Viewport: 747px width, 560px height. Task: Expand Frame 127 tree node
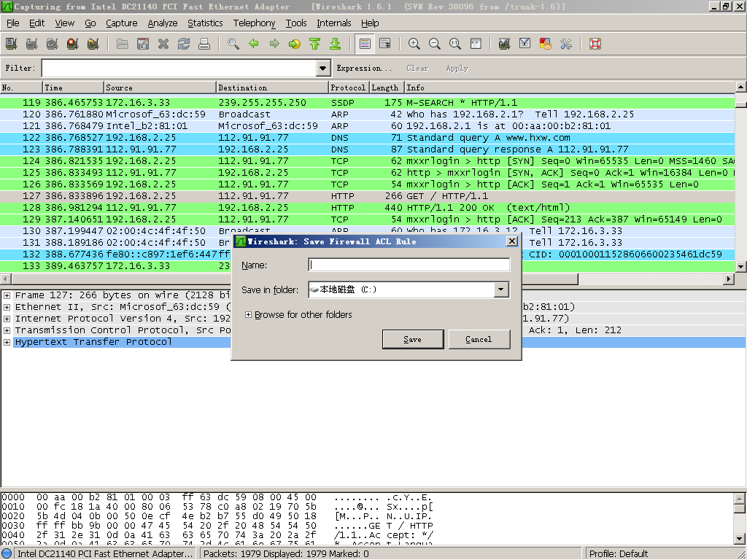click(7, 295)
